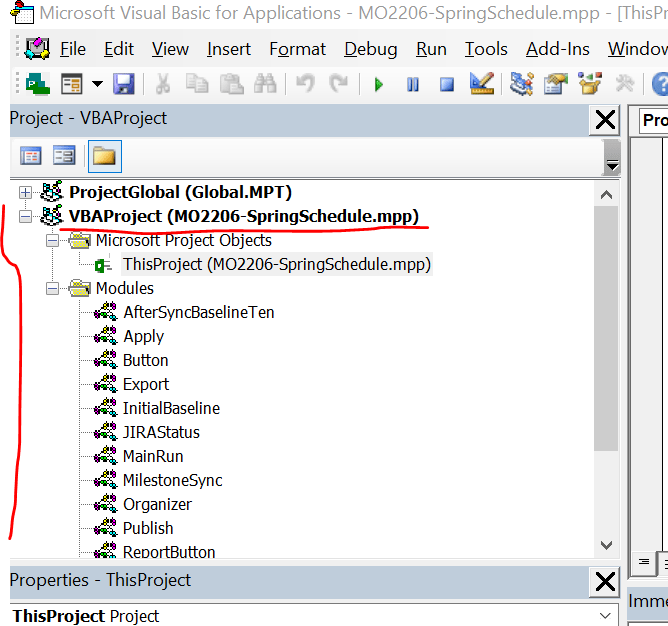Click the Cut scissors icon

point(163,84)
